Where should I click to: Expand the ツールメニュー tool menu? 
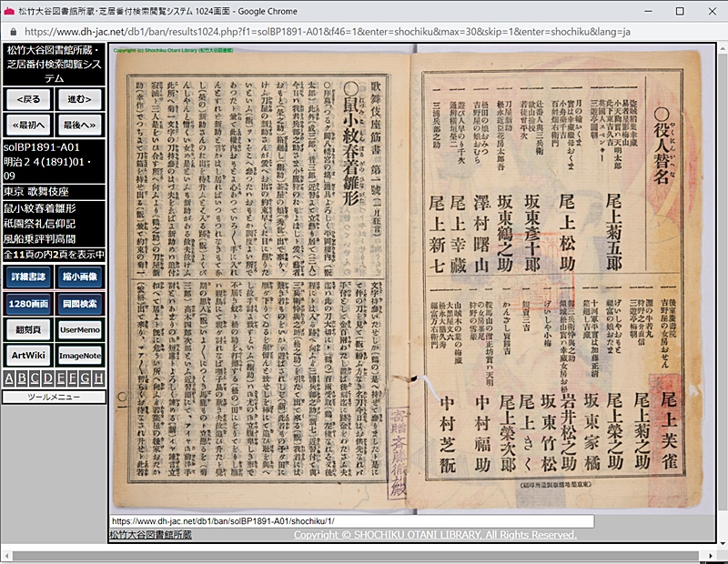(54, 397)
